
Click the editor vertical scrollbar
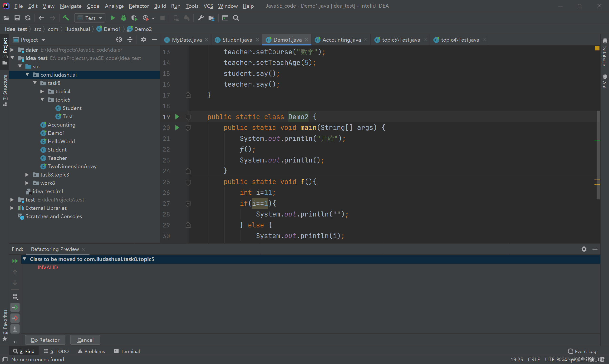(598, 155)
